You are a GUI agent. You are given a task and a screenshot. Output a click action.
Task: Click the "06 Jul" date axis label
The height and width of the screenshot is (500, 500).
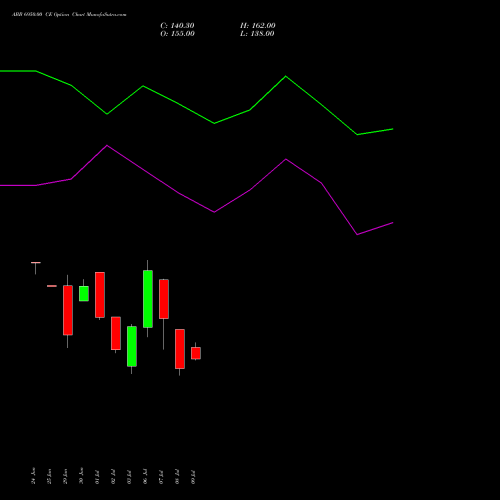(145, 476)
